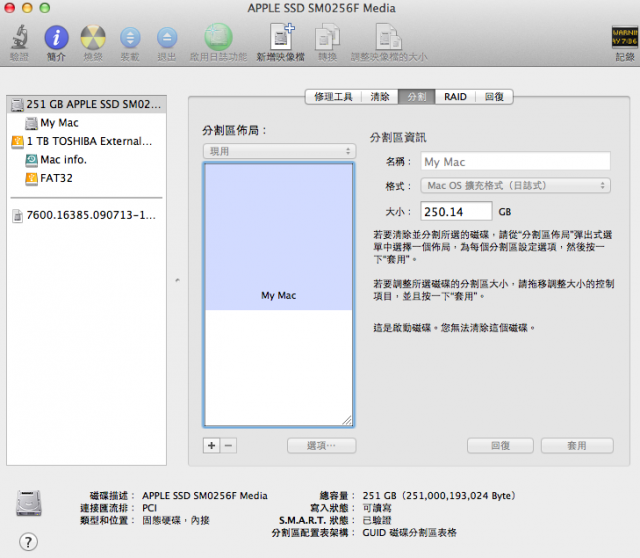Click the 分割區佈局 label
This screenshot has width=640, height=558.
(x=234, y=131)
